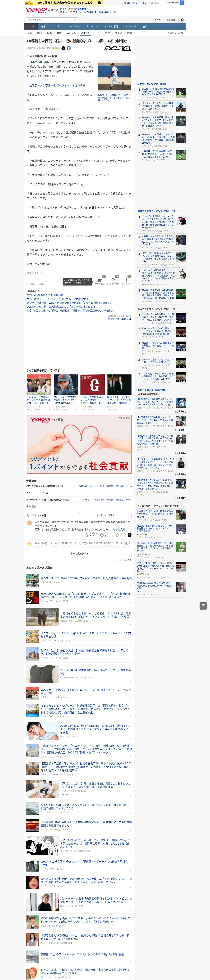
Task: Share the first comment on X
Action: point(129,535)
